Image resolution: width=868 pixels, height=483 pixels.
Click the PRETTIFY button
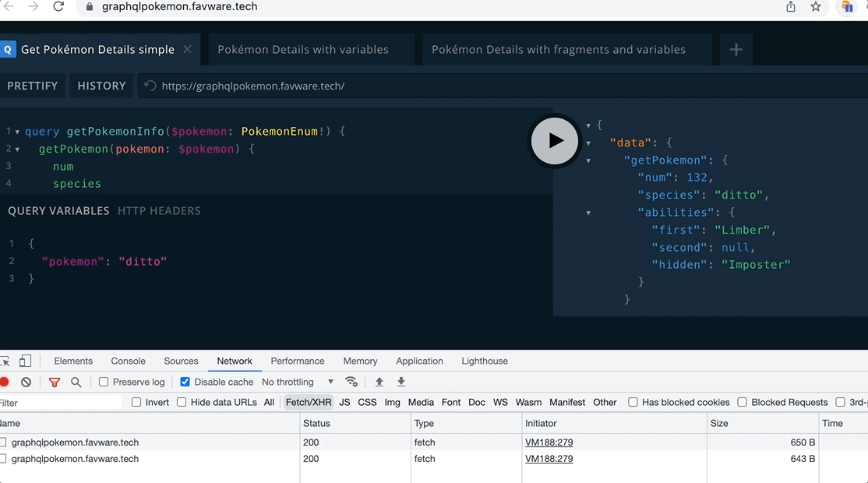pyautogui.click(x=33, y=86)
